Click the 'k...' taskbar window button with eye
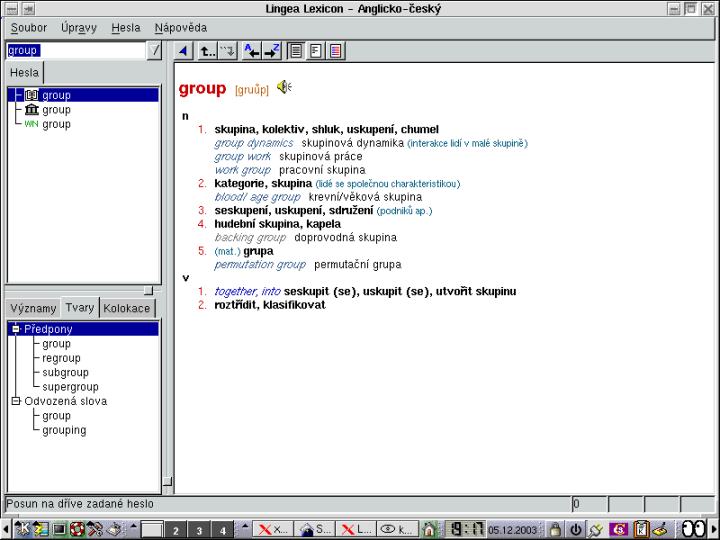Viewport: 720px width, 540px height. coord(397,529)
